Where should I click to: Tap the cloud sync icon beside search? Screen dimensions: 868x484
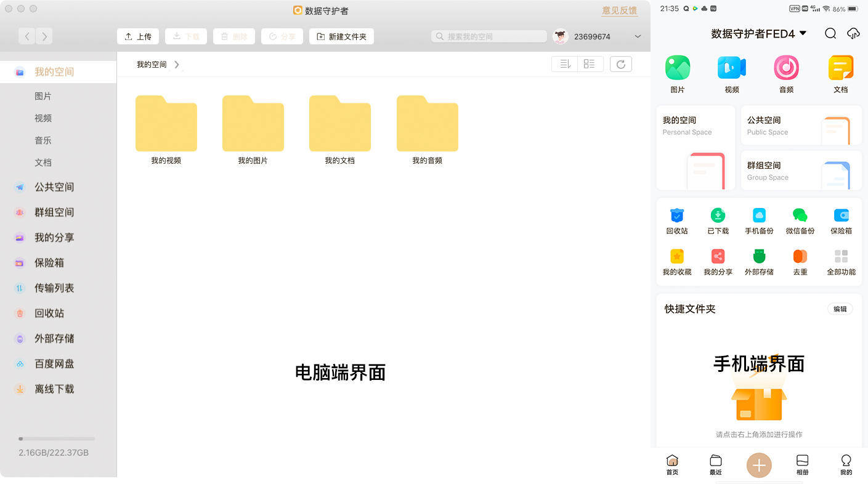pos(853,34)
